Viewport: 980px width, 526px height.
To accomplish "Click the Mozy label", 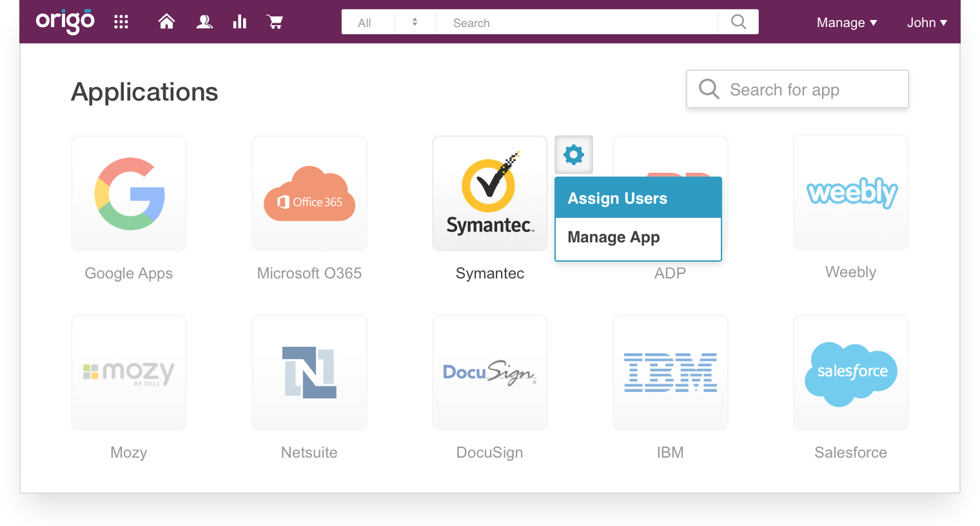I will coord(129,453).
